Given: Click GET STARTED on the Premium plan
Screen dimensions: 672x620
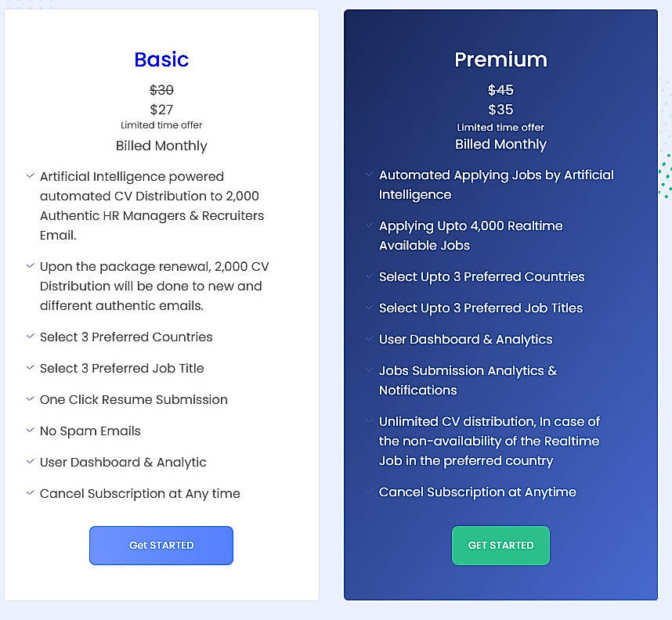Looking at the screenshot, I should (500, 546).
